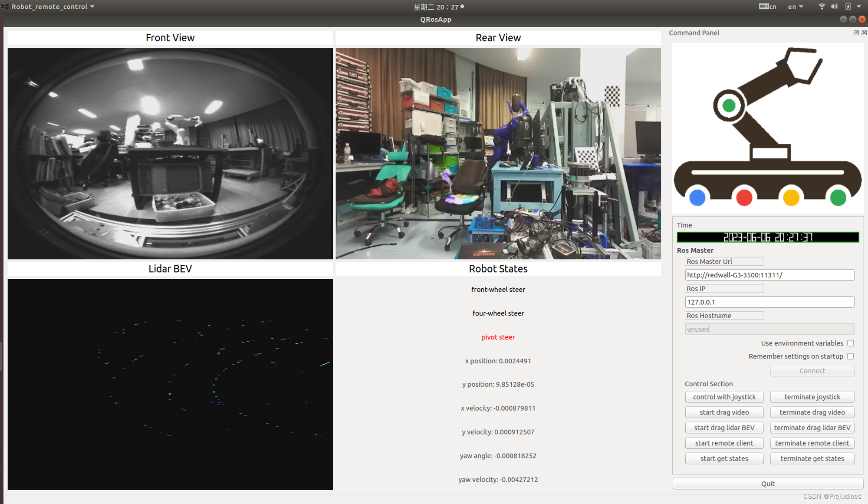Screen dimensions: 868x504
Task: Click the volume speaker icon
Action: click(x=834, y=7)
